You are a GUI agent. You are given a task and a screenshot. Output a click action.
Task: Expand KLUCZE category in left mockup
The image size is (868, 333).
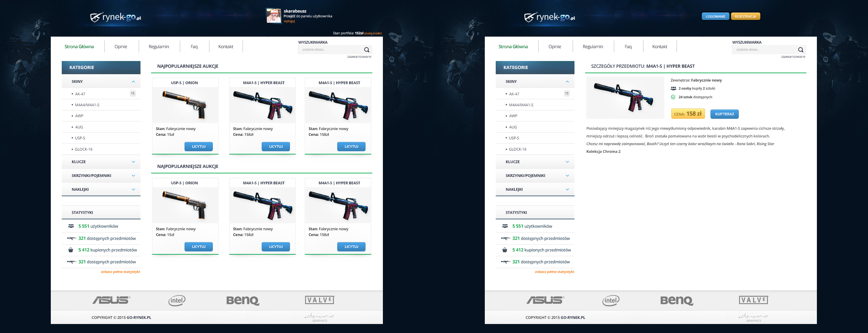[133, 162]
